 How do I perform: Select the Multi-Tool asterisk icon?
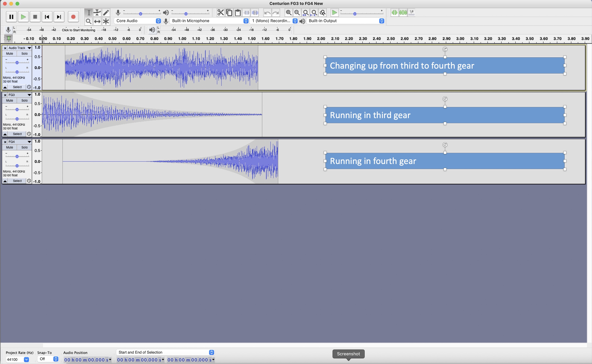106,21
